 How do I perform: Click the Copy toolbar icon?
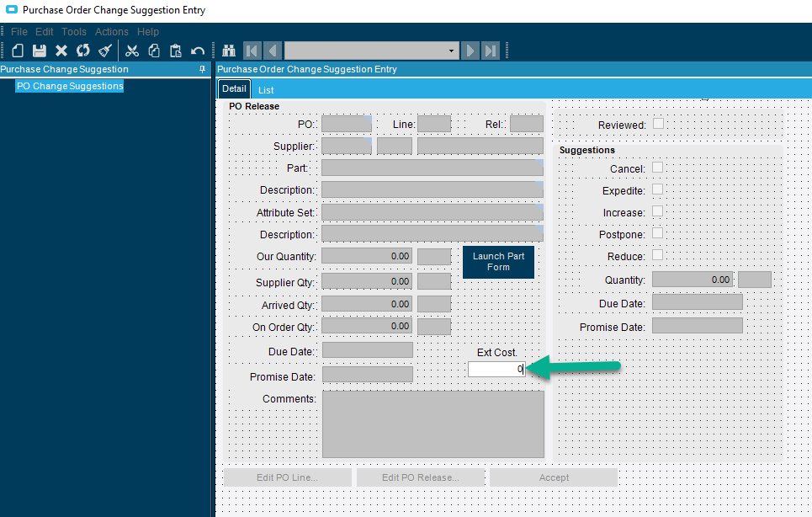pos(154,51)
